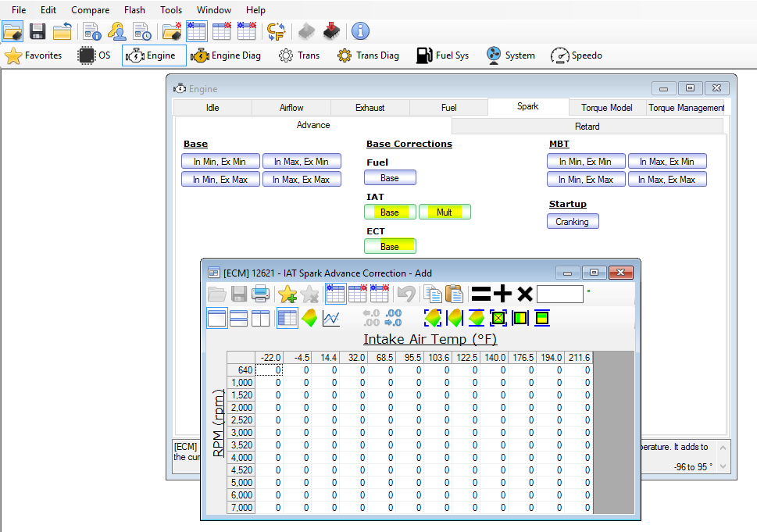Open the Speedo gauge icon
This screenshot has height=532, width=757.
coord(560,55)
